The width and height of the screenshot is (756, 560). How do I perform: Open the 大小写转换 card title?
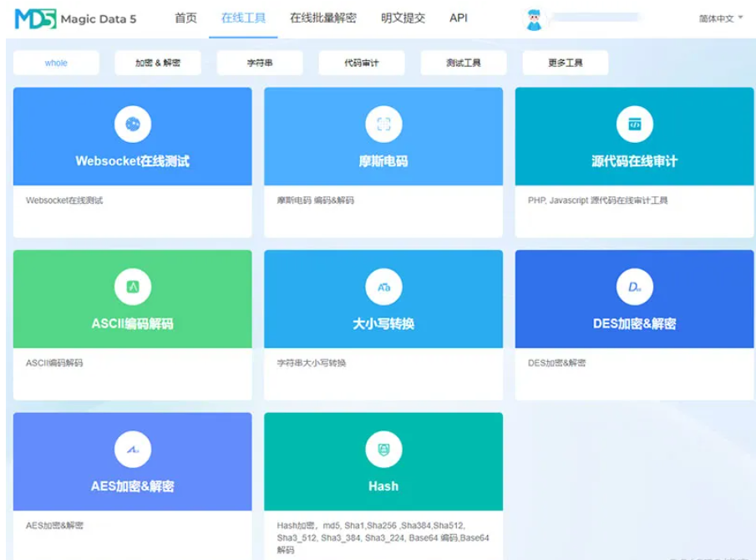pyautogui.click(x=383, y=323)
